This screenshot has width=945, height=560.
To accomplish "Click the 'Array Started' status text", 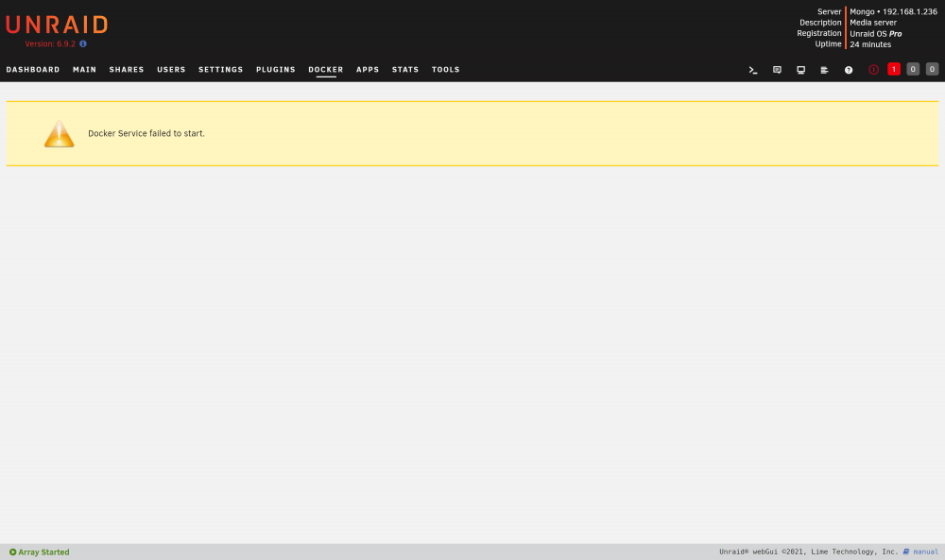I will (x=44, y=552).
